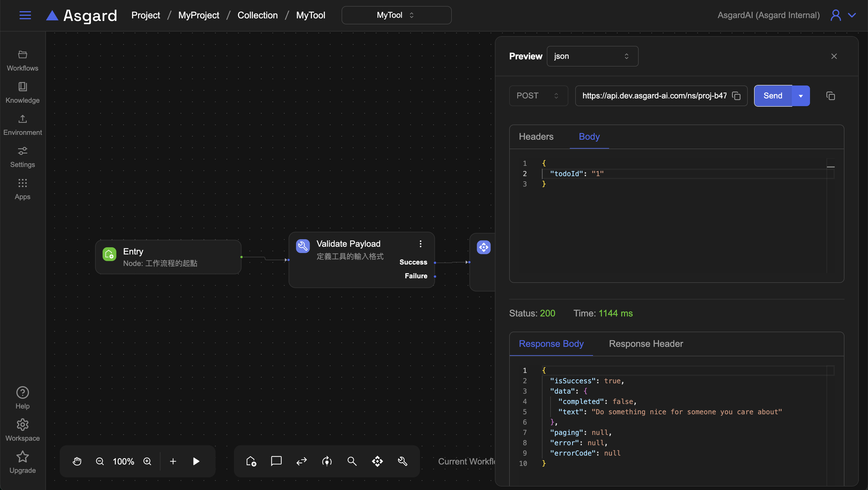Click the search magnifier toolbar icon

352,461
